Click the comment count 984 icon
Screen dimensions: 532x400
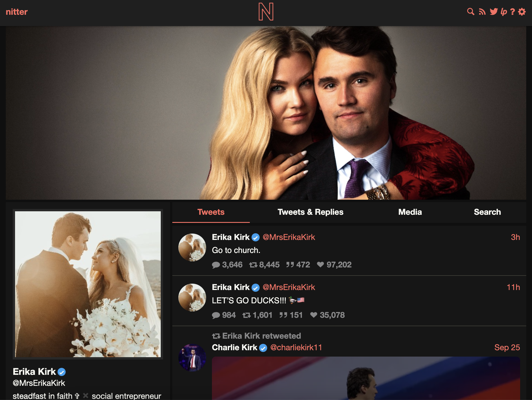pyautogui.click(x=216, y=315)
